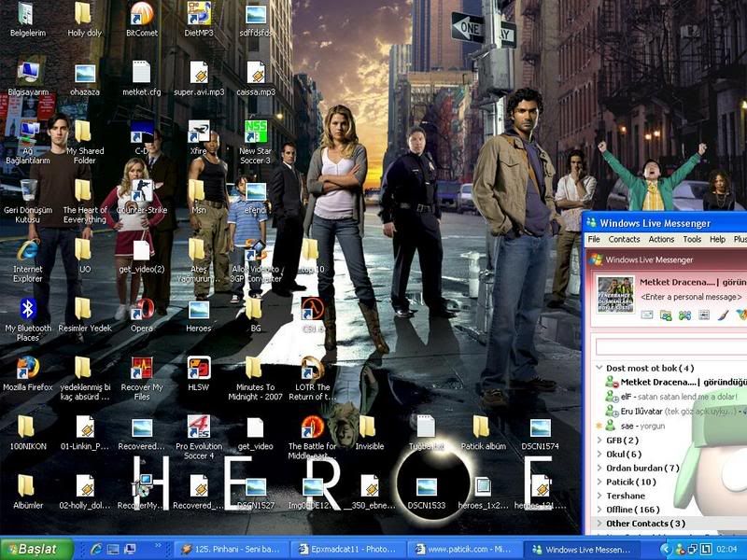
Task: Open the New Star Soccer 3 shortcut
Action: click(x=255, y=131)
